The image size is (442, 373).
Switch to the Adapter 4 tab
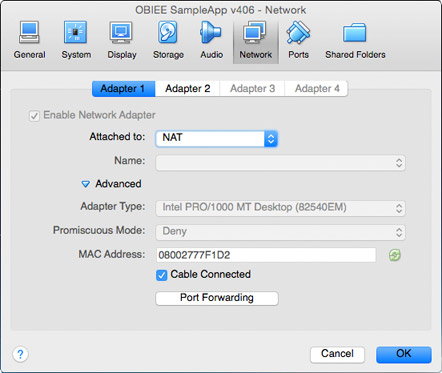(x=317, y=89)
